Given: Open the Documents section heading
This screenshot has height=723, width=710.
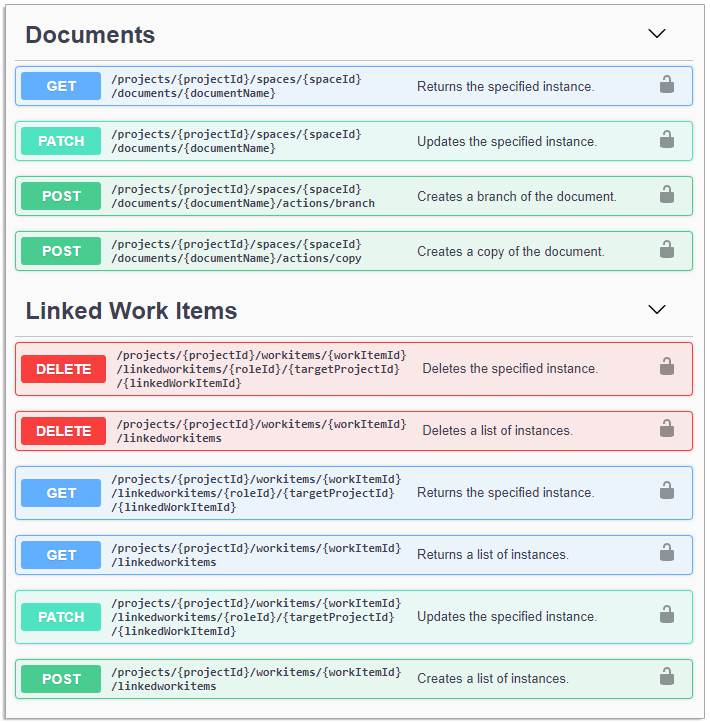Looking at the screenshot, I should pyautogui.click(x=90, y=35).
